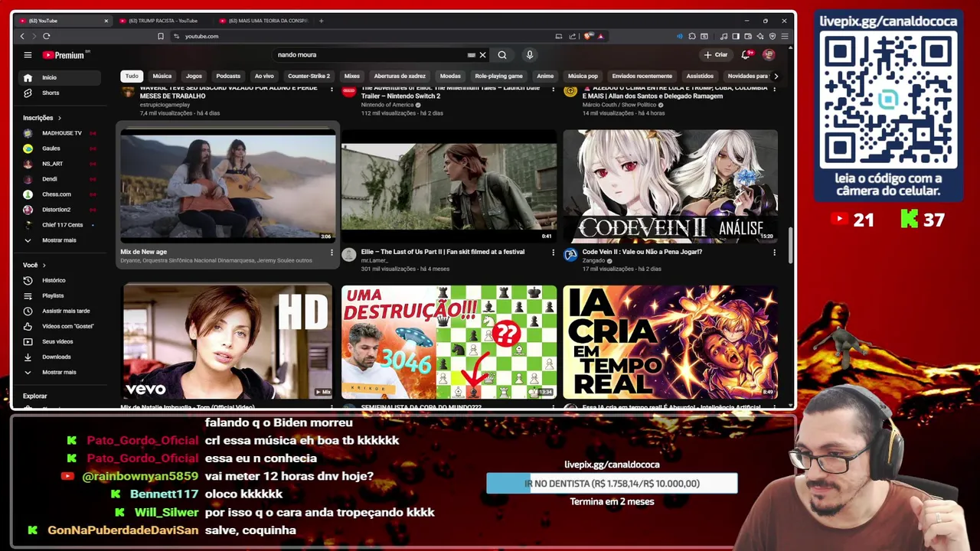
Task: Select the Counter-Strike 2 filter chip
Action: [x=309, y=76]
